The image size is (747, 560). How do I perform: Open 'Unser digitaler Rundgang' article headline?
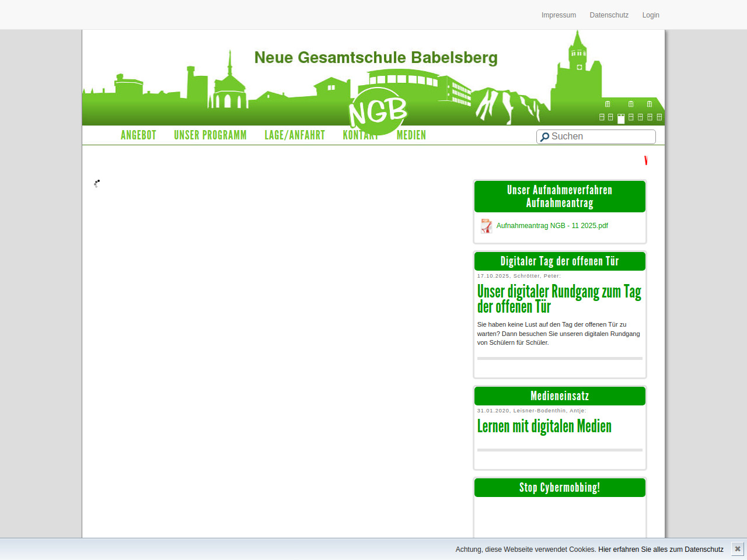tap(558, 299)
